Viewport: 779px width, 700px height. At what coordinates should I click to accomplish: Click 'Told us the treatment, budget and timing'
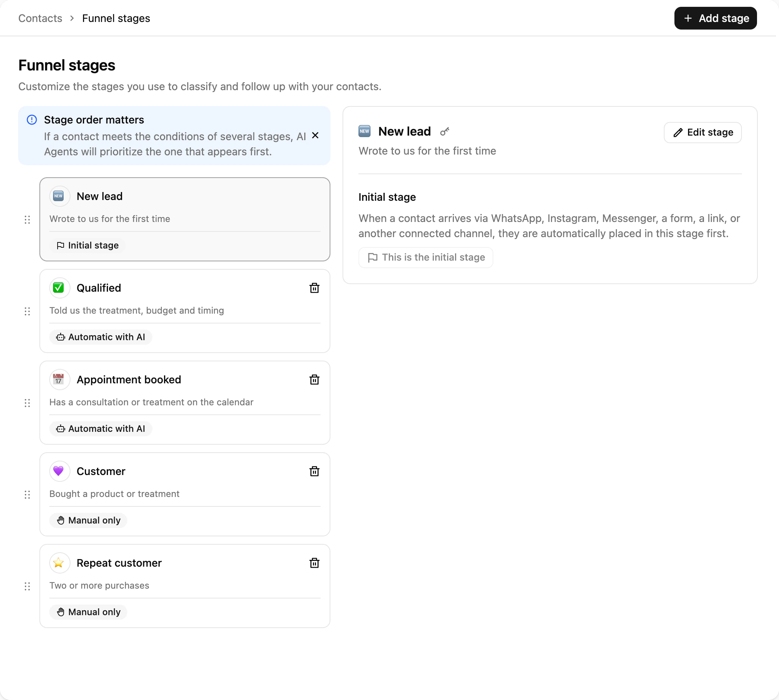point(136,310)
